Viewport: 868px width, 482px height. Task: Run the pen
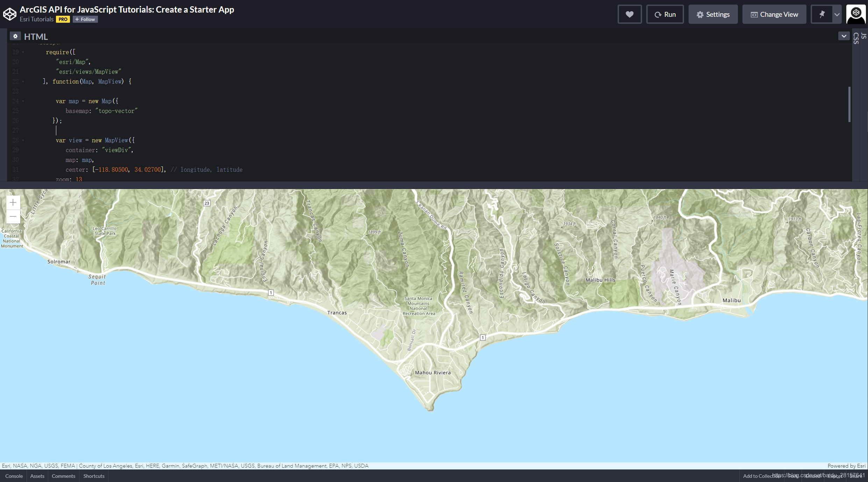click(665, 14)
